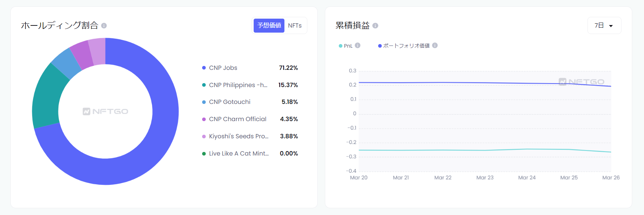Click the Mar 21 axis label
The height and width of the screenshot is (215, 644).
pyautogui.click(x=401, y=177)
